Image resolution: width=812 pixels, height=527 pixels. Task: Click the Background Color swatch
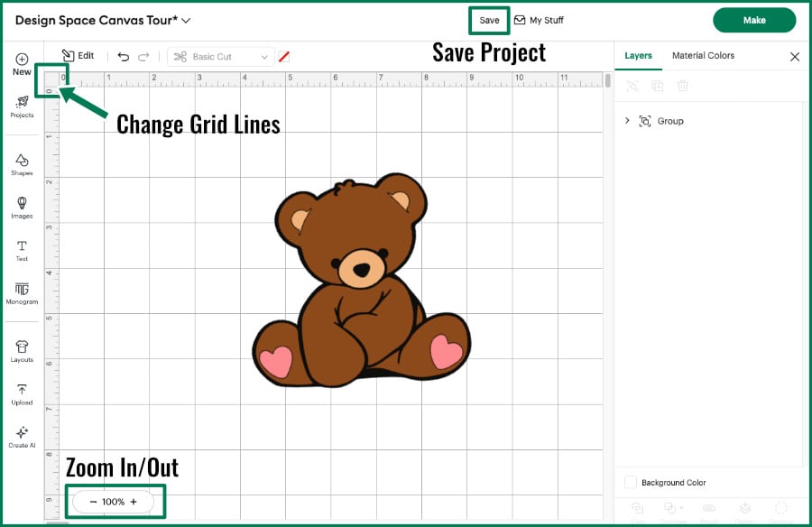(631, 482)
